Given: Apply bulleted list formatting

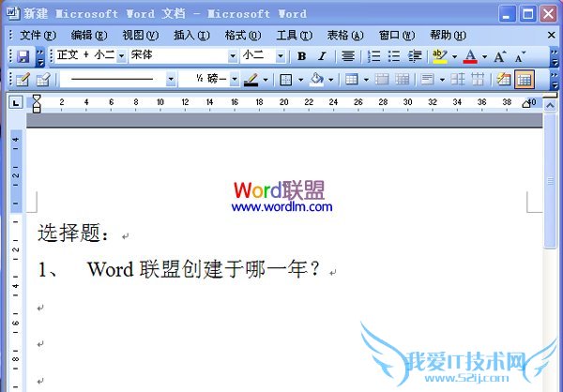Looking at the screenshot, I should tap(394, 56).
